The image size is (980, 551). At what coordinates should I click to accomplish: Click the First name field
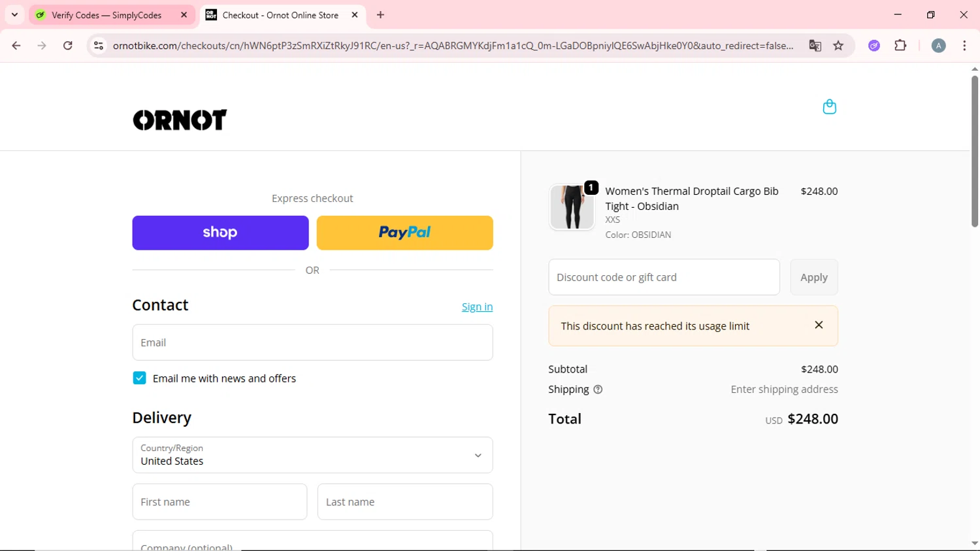pyautogui.click(x=220, y=502)
